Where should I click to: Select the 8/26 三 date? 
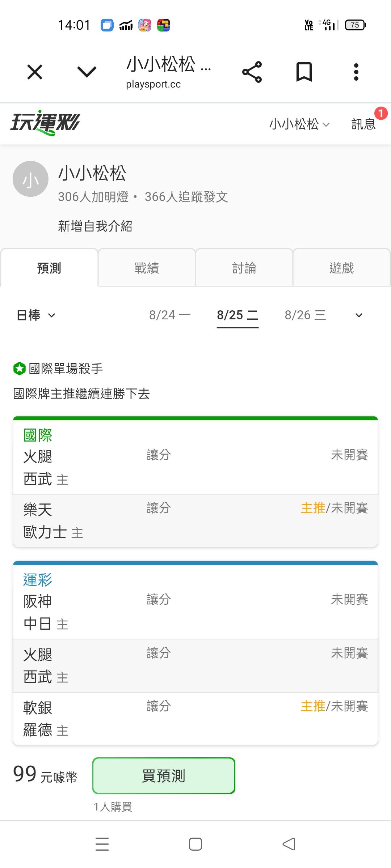coord(305,315)
